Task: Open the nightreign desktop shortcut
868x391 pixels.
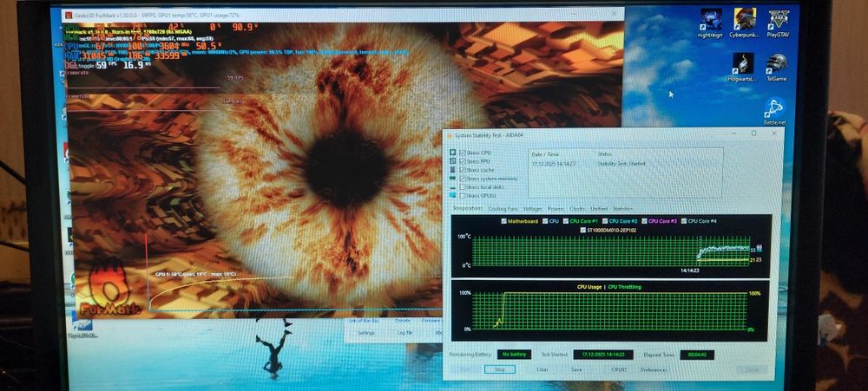Action: click(x=710, y=23)
